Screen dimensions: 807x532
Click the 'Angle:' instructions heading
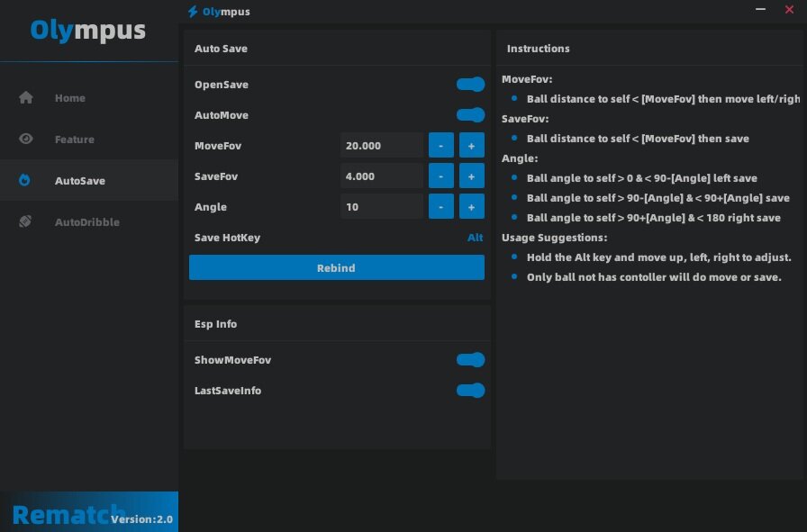coord(520,158)
